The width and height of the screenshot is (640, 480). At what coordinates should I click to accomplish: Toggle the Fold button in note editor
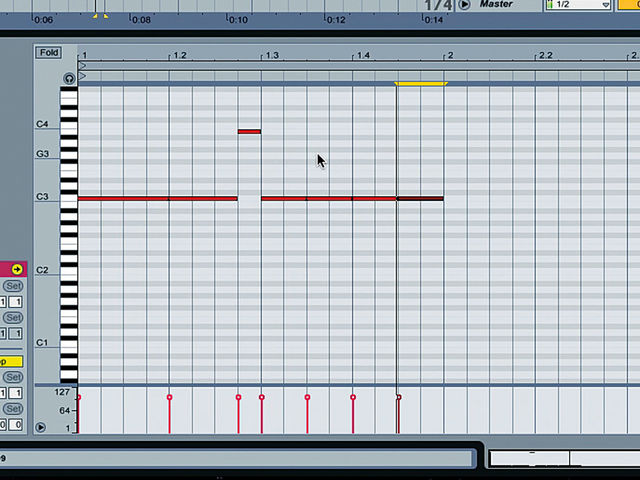click(49, 53)
